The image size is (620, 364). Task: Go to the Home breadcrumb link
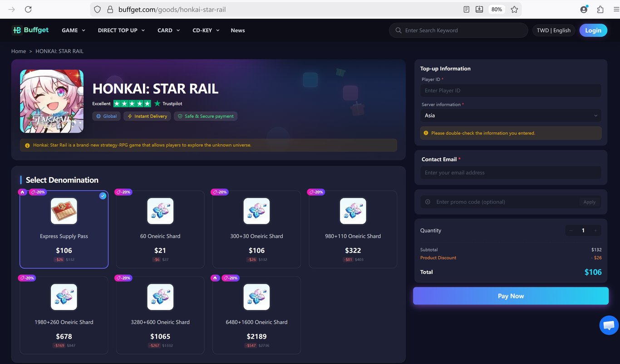pos(19,51)
